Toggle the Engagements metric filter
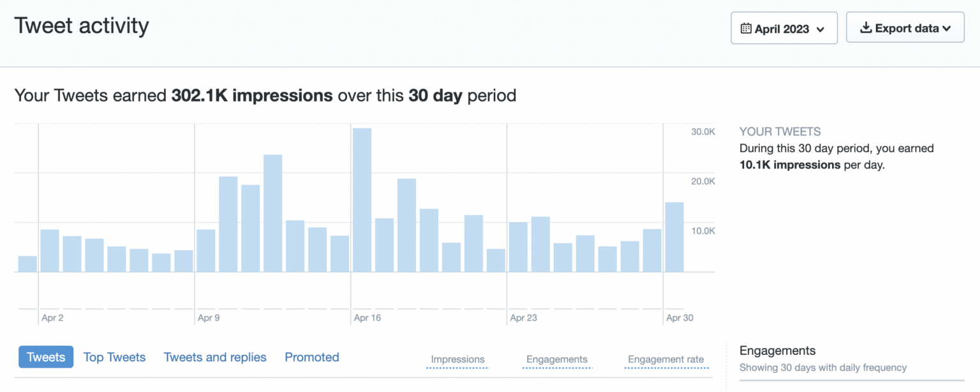Screen dimensions: 980x392 (556, 359)
